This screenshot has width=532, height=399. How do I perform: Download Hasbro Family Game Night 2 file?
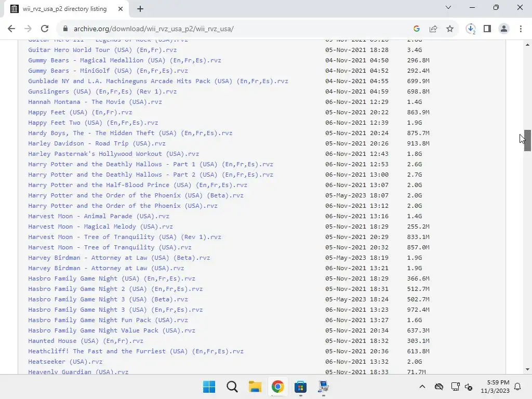coord(115,289)
